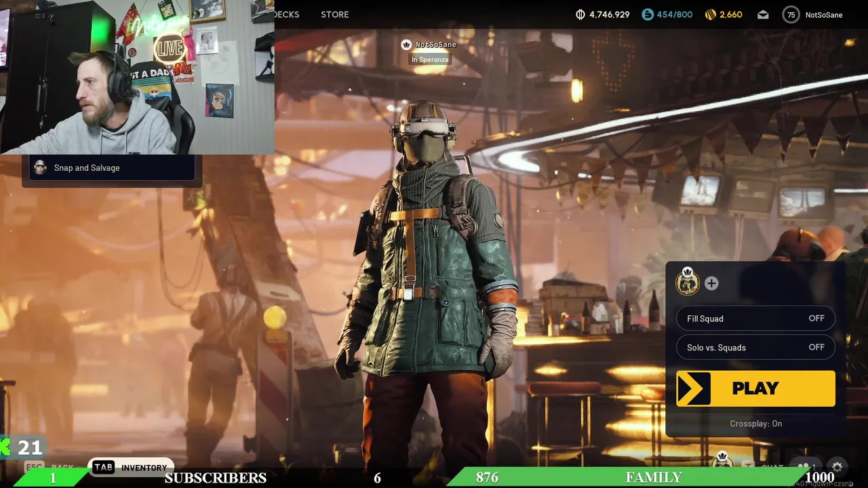This screenshot has height=488, width=868.
Task: Go back with the ESC Back button
Action: click(x=50, y=467)
